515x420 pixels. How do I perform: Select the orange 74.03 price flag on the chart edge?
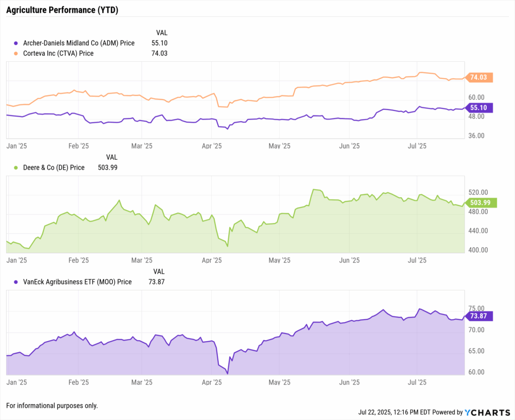pos(479,77)
